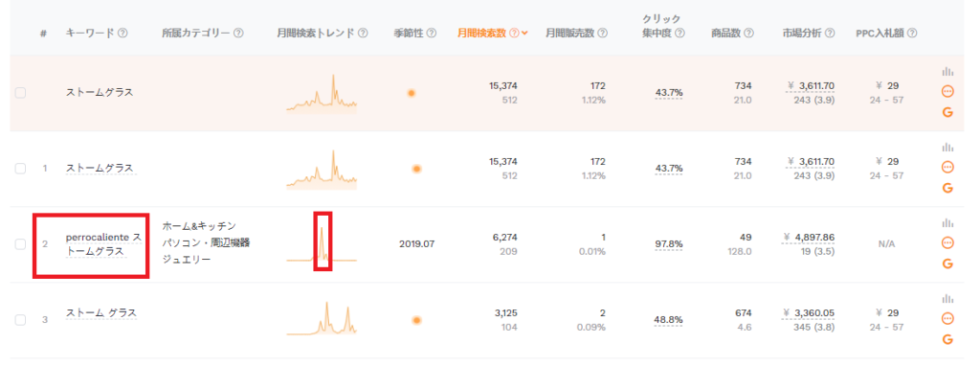Click help icon beside PPC入札額 header

coord(912,34)
